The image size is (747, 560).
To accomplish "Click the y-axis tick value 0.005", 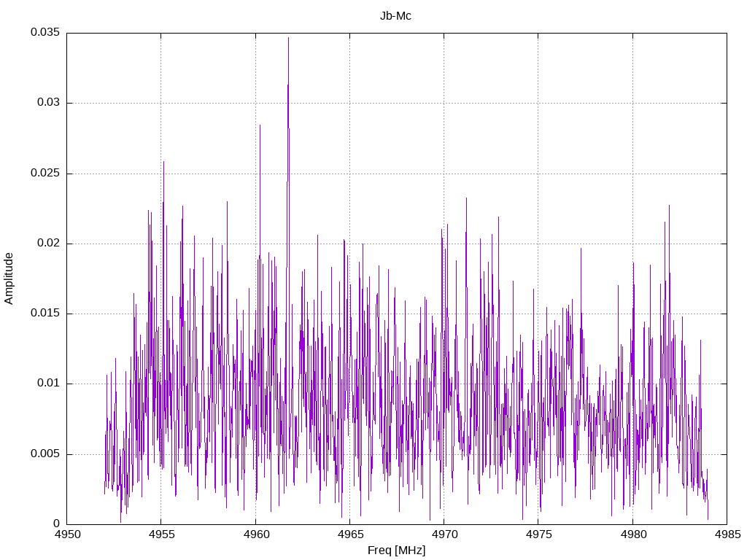I will [x=45, y=454].
